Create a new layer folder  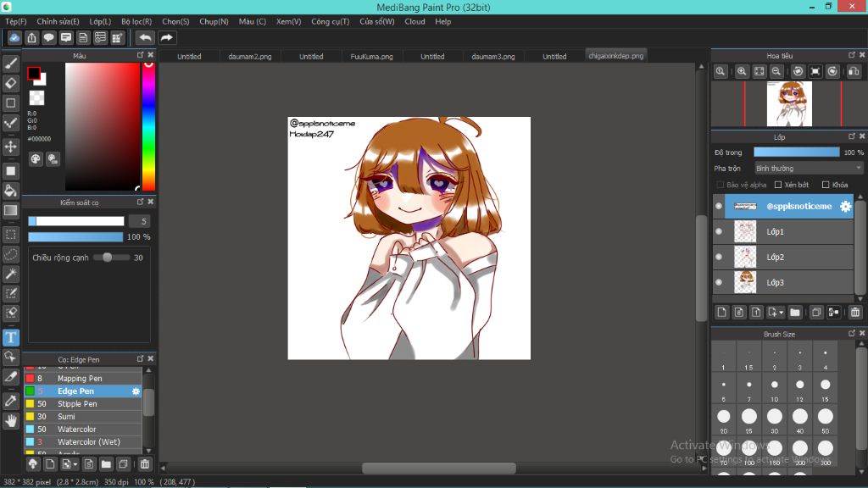[795, 313]
